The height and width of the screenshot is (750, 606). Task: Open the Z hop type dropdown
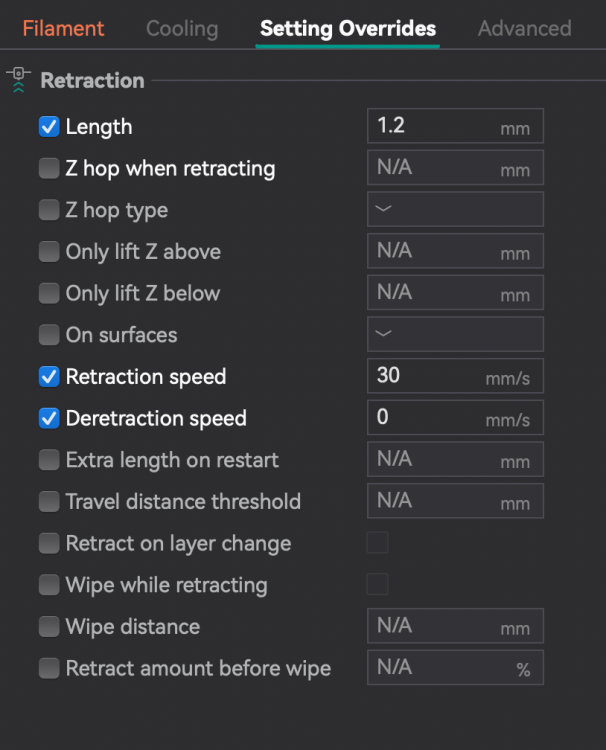click(x=455, y=210)
